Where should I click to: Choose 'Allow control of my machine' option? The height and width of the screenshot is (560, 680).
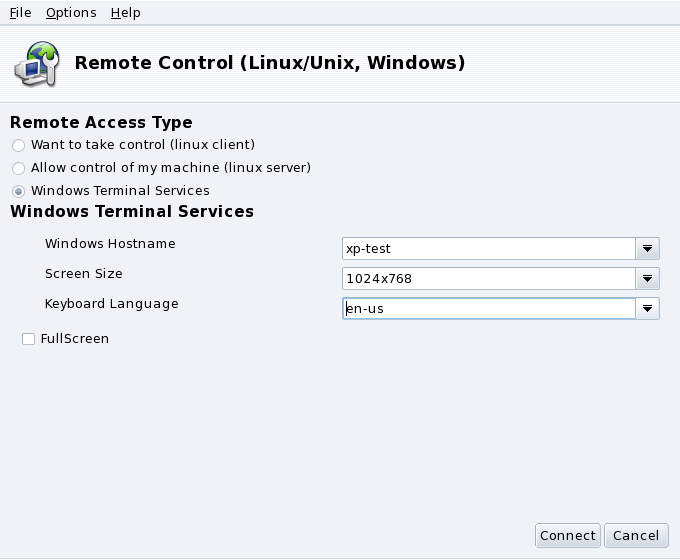pyautogui.click(x=19, y=168)
